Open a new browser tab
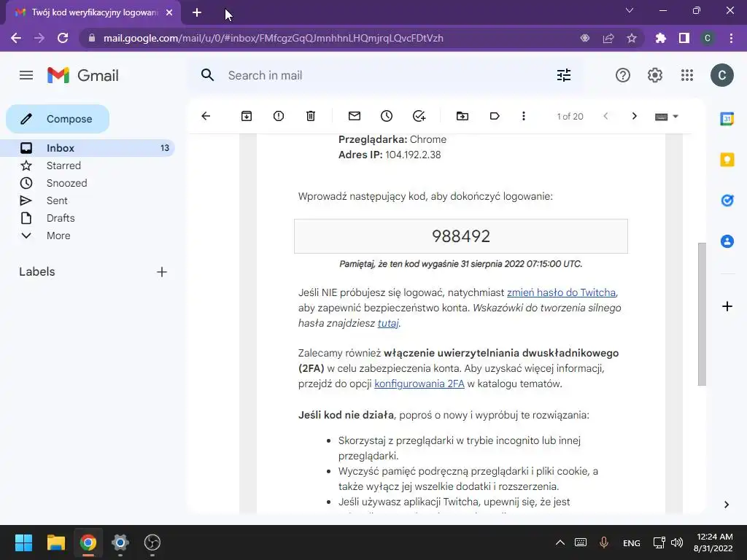Viewport: 747px width, 560px height. tap(197, 12)
